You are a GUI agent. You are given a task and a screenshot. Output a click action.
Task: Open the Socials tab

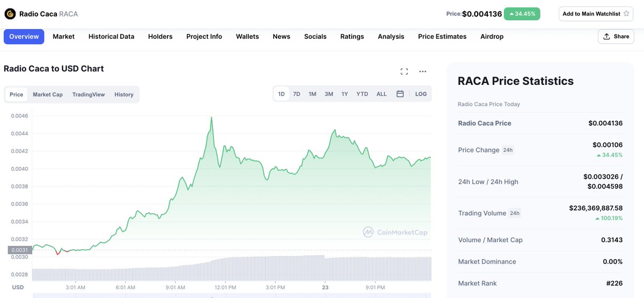315,37
